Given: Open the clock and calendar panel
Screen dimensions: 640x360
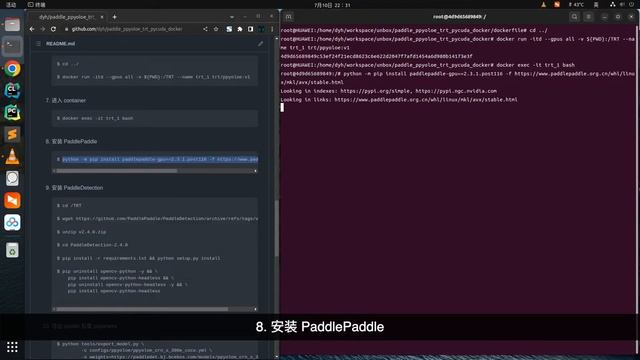Looking at the screenshot, I should [332, 5].
